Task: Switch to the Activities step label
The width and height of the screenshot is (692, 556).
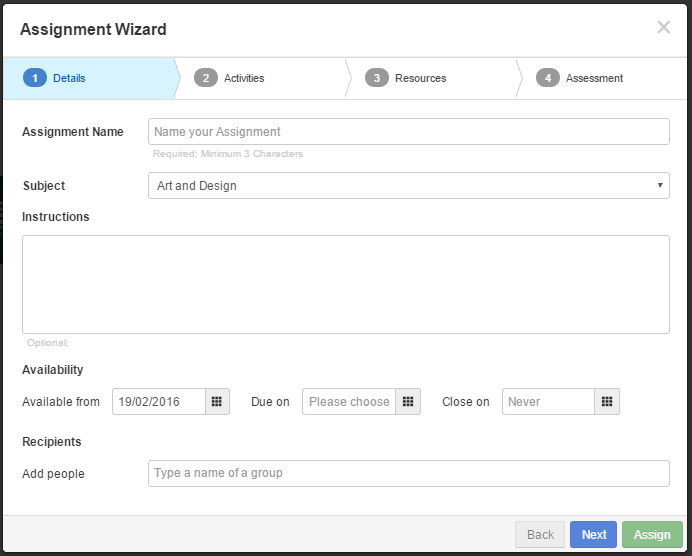Action: point(244,78)
